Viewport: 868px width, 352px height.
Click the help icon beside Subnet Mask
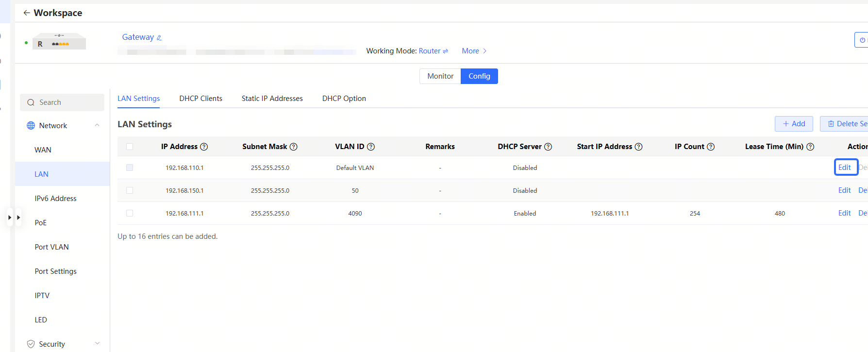click(293, 147)
